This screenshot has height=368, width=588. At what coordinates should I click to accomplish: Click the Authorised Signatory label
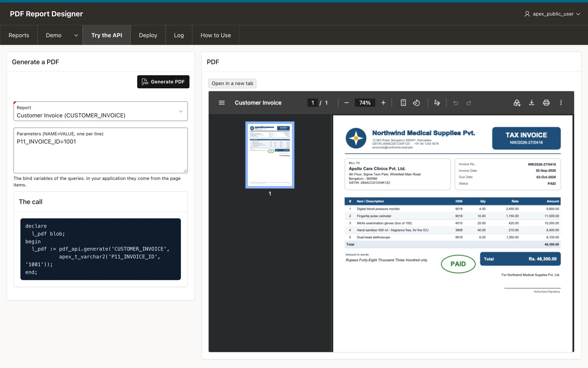pyautogui.click(x=547, y=291)
